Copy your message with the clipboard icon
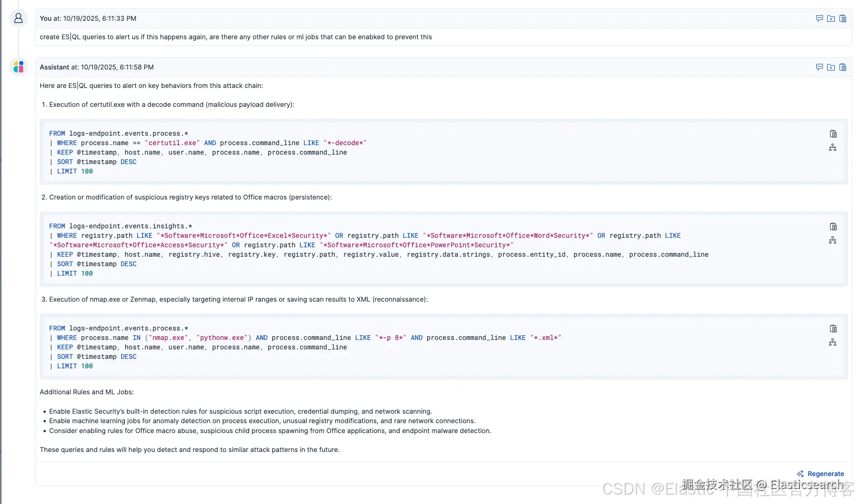This screenshot has width=857, height=504. (843, 18)
